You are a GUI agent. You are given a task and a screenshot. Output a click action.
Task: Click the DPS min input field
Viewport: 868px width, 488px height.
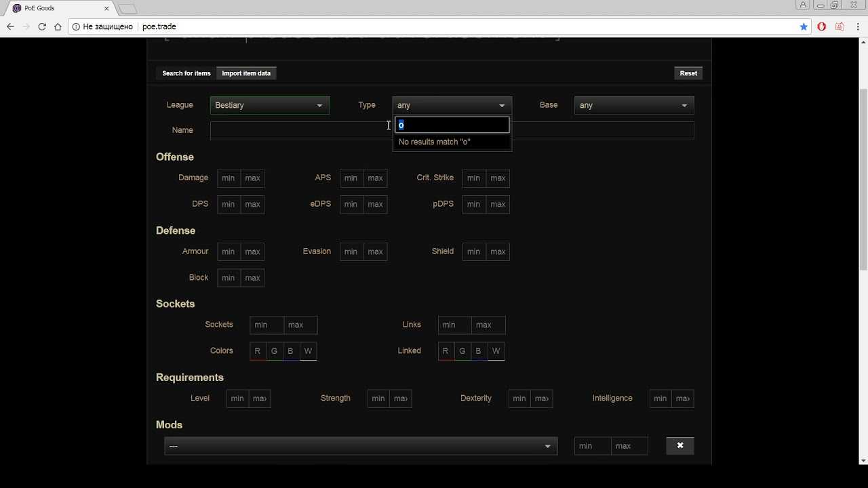tap(229, 204)
